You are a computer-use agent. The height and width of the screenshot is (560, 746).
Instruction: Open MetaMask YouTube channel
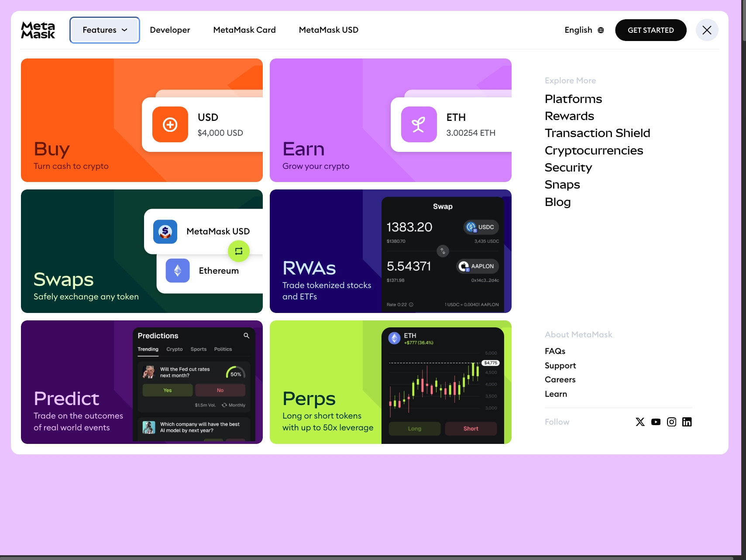(x=656, y=422)
